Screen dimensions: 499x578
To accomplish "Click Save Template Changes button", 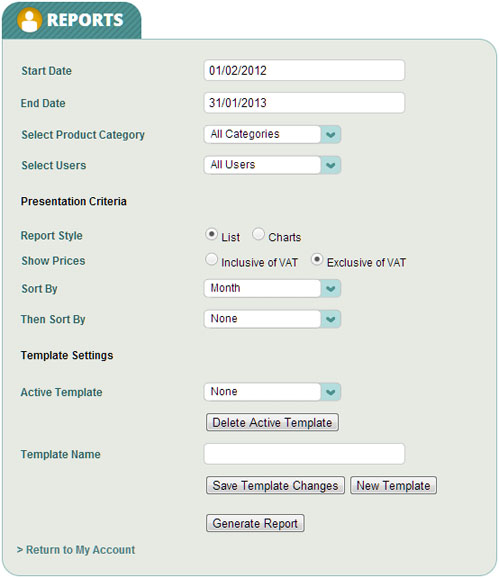I will pos(275,485).
